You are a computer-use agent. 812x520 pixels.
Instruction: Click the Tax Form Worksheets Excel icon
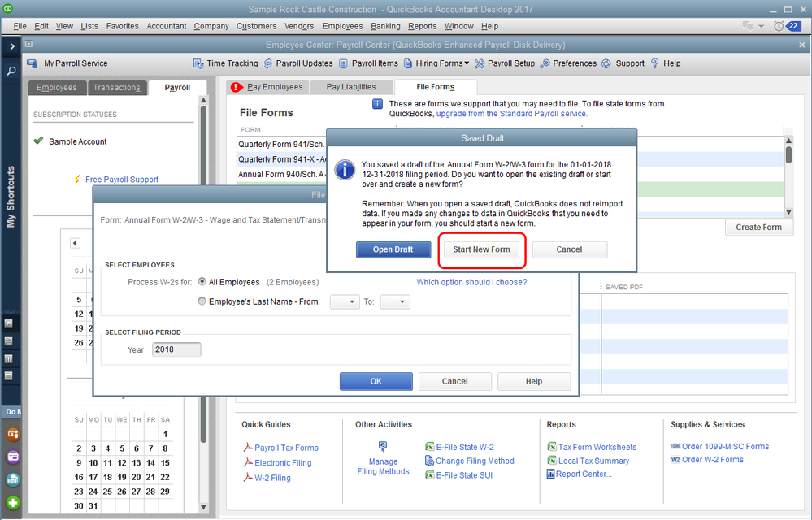(552, 447)
